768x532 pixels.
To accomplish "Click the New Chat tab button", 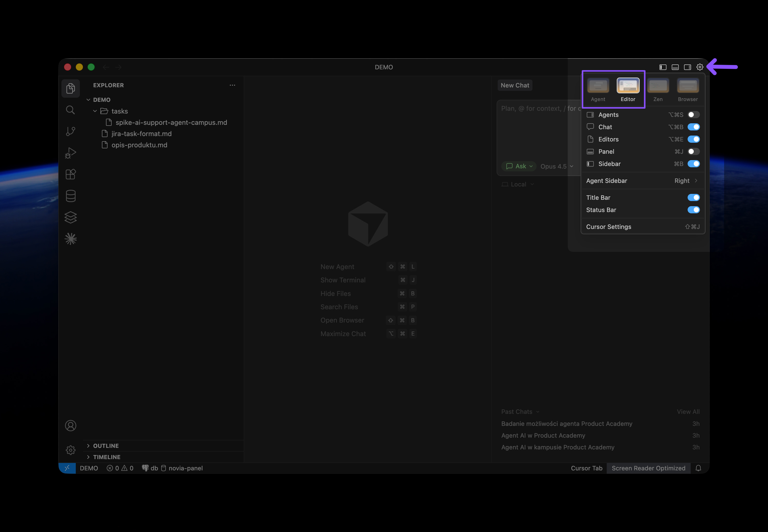I will click(515, 85).
